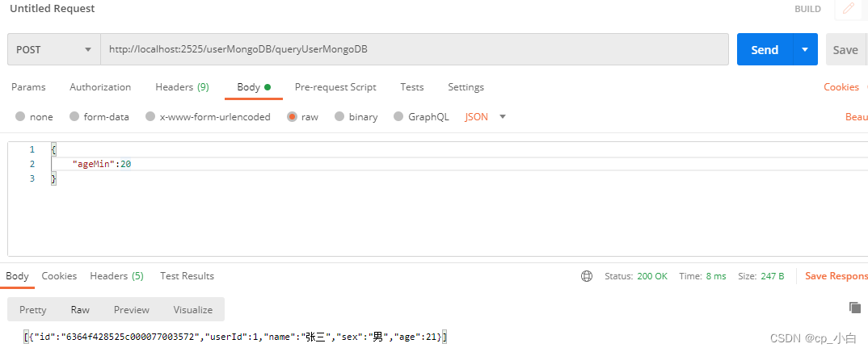Switch response view to Raw

[x=80, y=309]
